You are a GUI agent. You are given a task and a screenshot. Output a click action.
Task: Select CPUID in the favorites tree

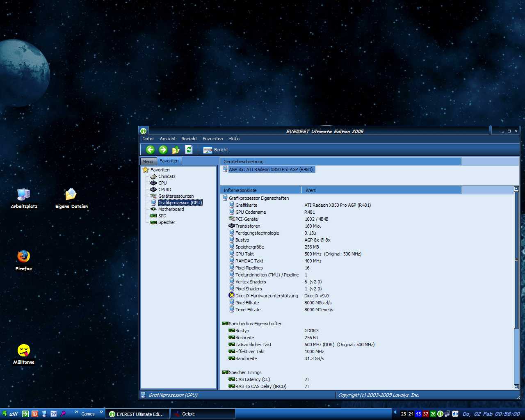click(x=160, y=189)
